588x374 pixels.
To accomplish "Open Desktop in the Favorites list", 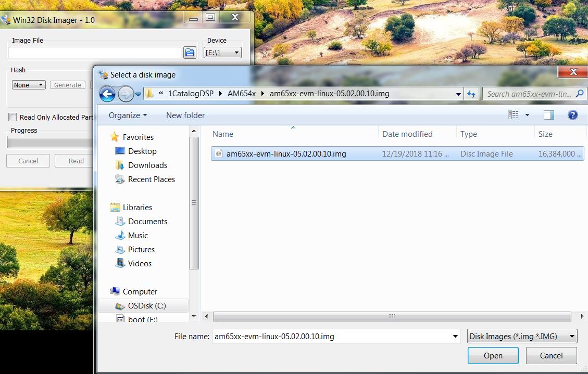I will (x=142, y=151).
